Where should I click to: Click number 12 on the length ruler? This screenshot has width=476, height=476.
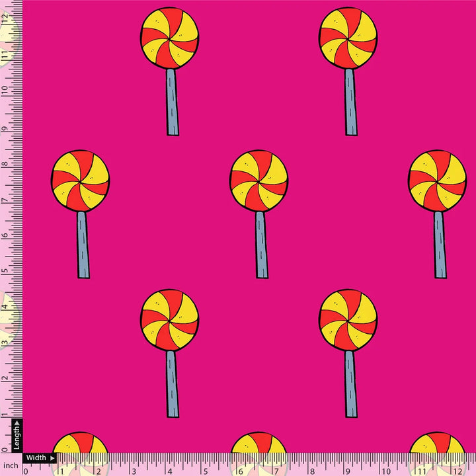tap(6, 20)
